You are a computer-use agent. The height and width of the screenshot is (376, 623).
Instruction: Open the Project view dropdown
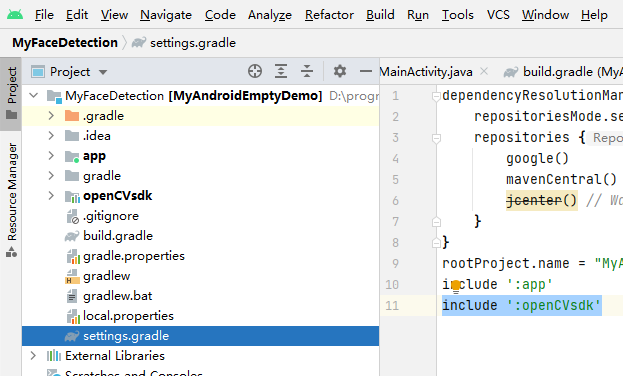tap(103, 72)
